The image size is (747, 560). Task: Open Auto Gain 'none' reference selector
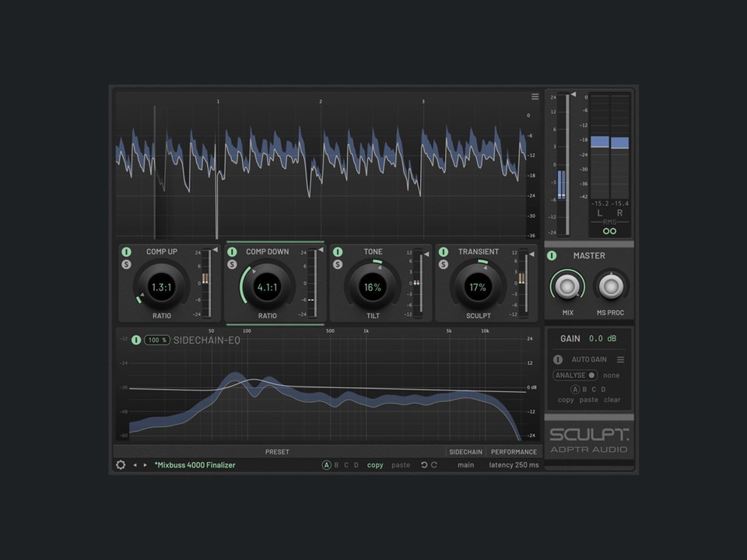coord(612,375)
